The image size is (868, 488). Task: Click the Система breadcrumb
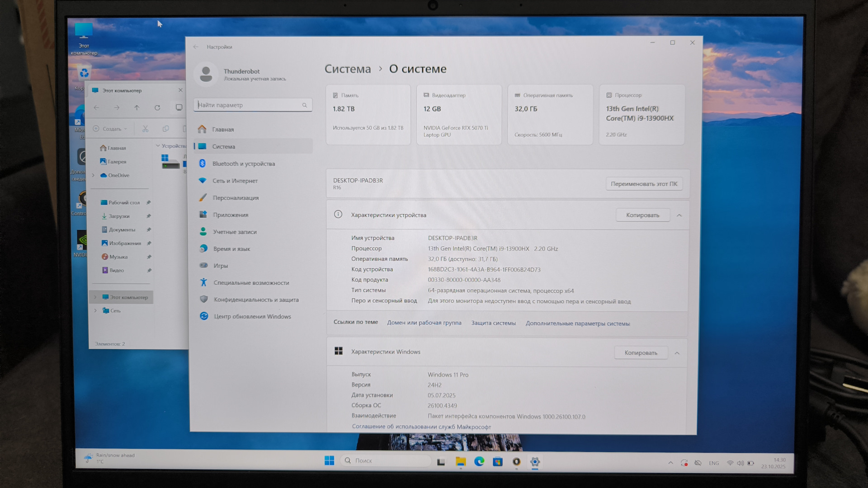(x=348, y=69)
